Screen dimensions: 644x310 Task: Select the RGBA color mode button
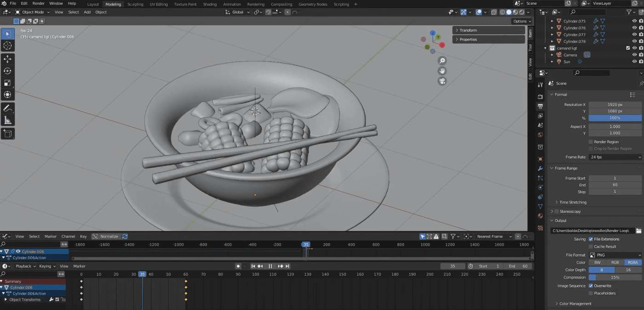pos(632,263)
